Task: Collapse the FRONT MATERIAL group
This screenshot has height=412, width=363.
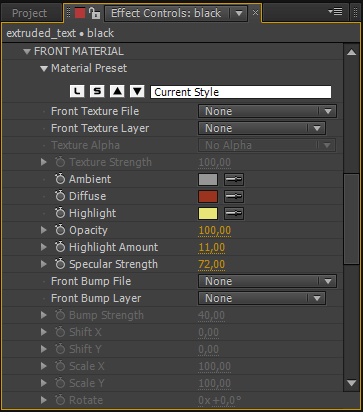Action: [27, 52]
